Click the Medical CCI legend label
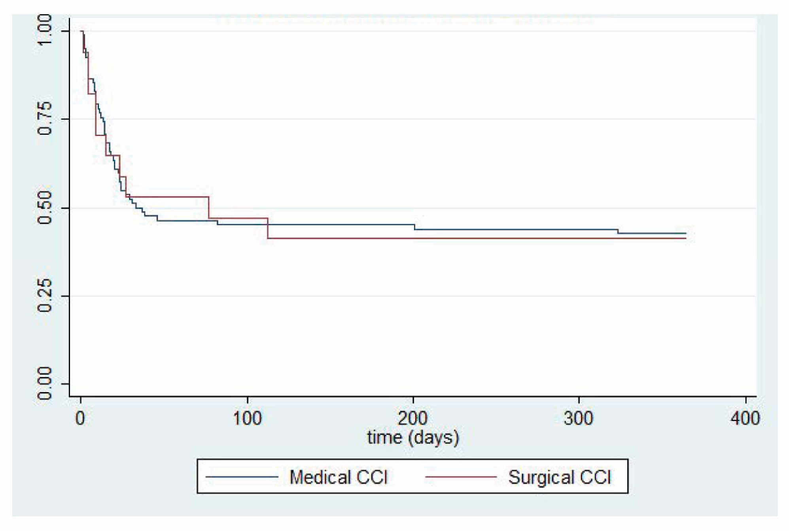The width and height of the screenshot is (789, 532). tap(338, 477)
